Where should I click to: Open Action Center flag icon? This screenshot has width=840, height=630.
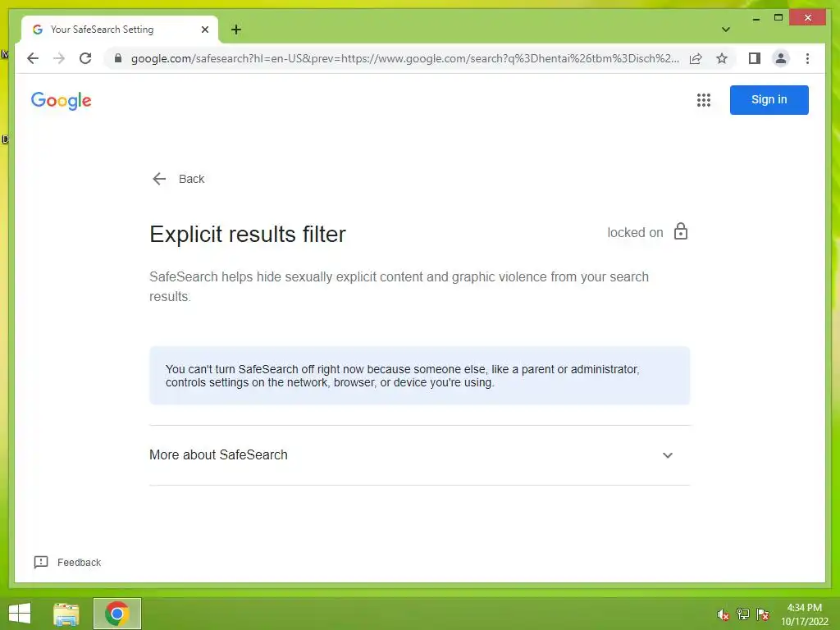pos(763,614)
